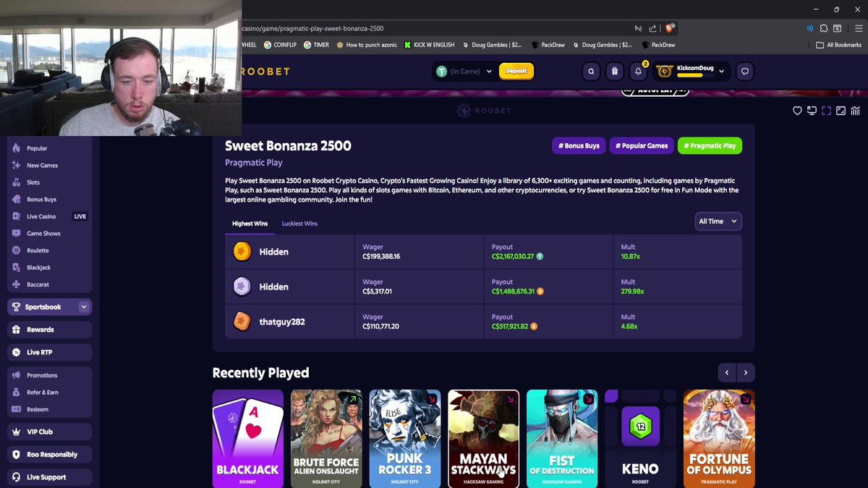The width and height of the screenshot is (868, 488).
Task: Open Roulette wheel icon in sidebar
Action: pos(16,250)
